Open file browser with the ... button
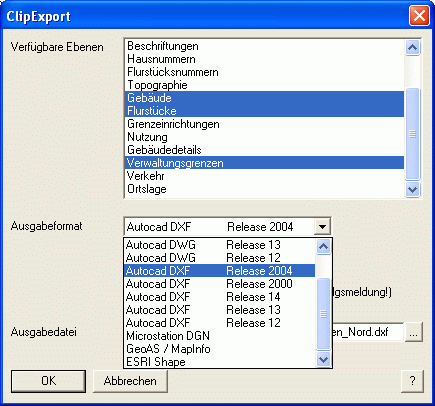The height and width of the screenshot is (406, 435). [414, 332]
